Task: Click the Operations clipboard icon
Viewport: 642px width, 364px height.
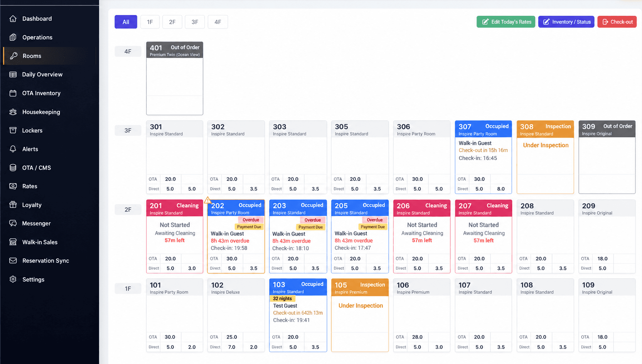Action: tap(13, 37)
